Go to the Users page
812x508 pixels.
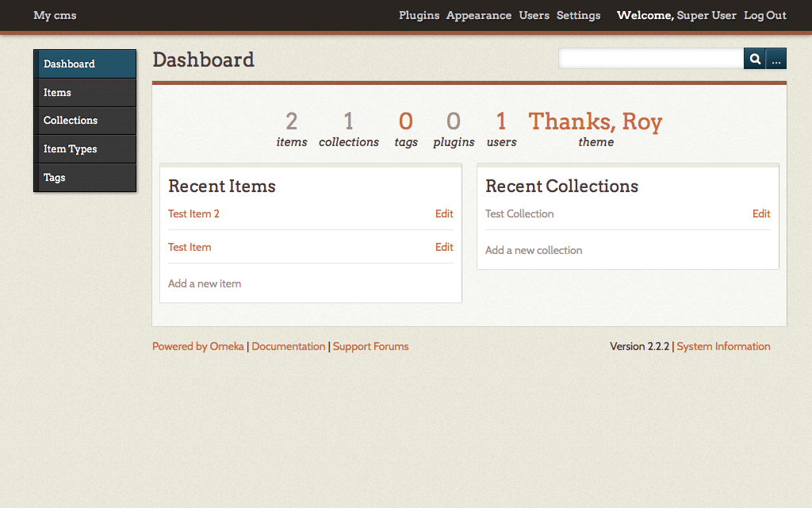point(534,15)
